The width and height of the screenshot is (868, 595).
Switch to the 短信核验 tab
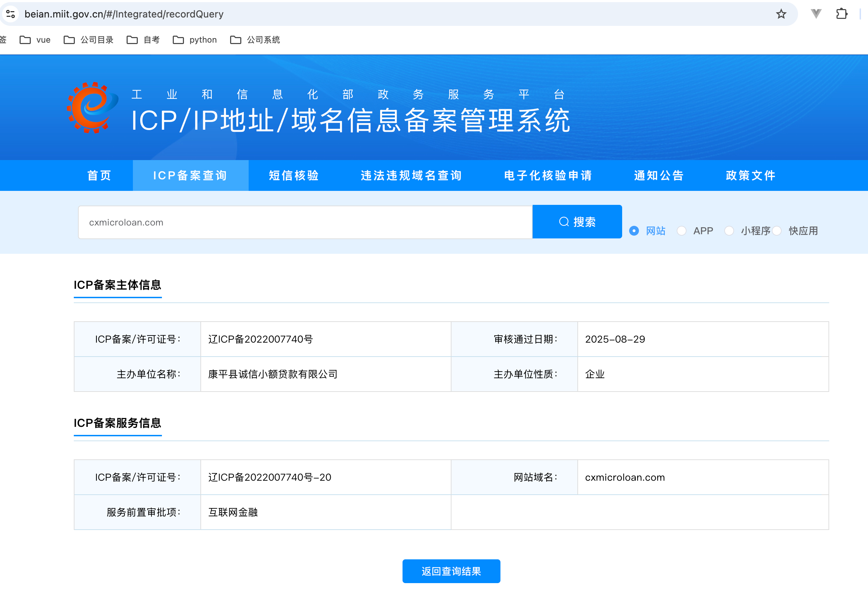tap(294, 175)
